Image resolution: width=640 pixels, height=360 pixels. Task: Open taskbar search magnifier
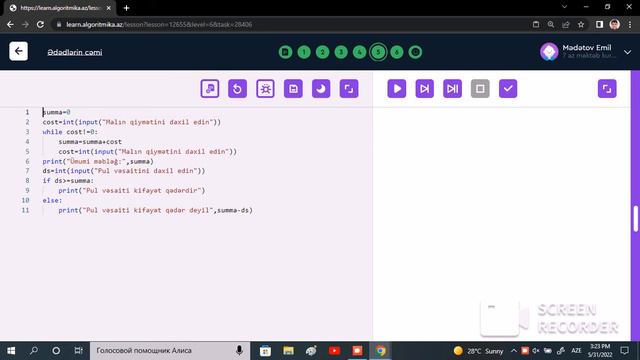34,351
